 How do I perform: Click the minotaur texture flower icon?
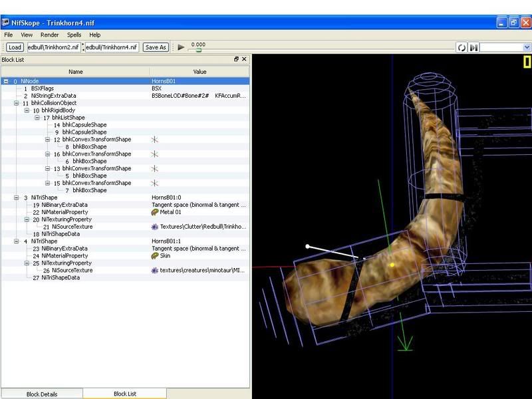coord(155,271)
